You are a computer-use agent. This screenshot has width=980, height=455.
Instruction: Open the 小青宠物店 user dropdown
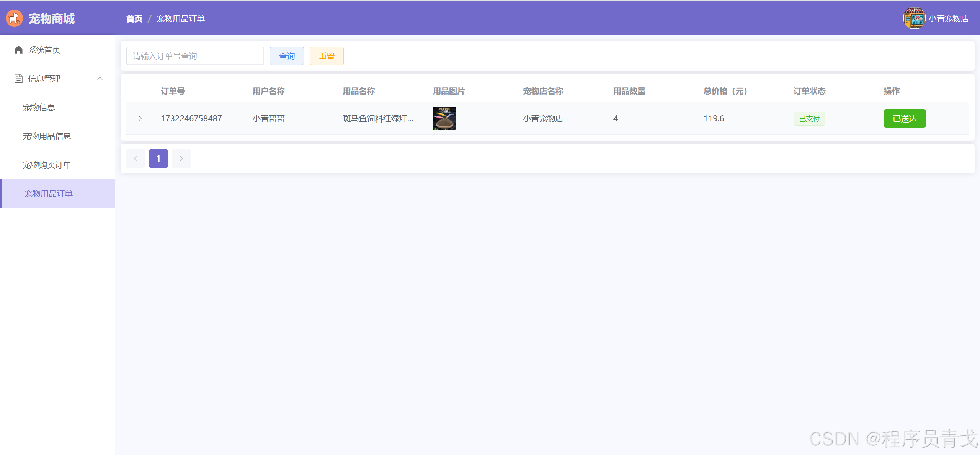[948, 18]
